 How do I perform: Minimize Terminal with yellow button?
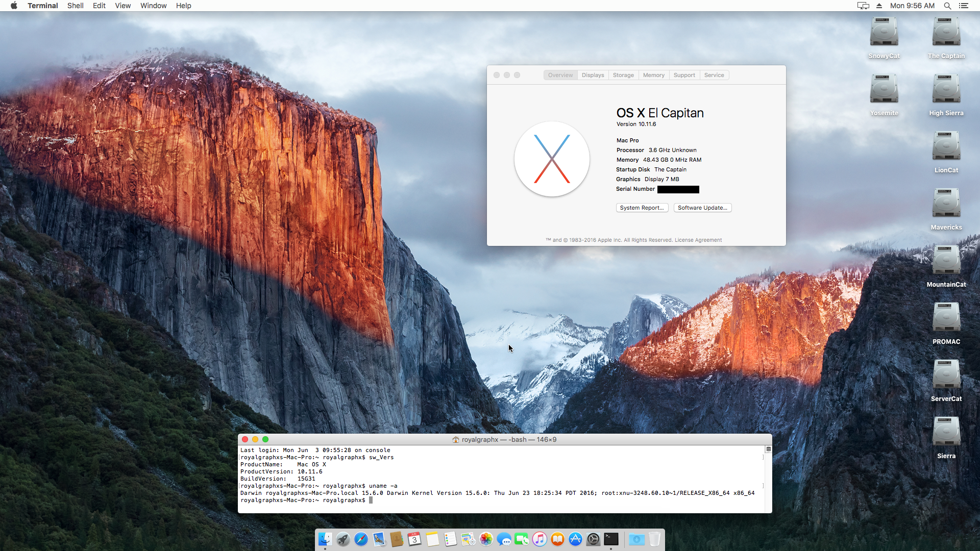click(255, 439)
